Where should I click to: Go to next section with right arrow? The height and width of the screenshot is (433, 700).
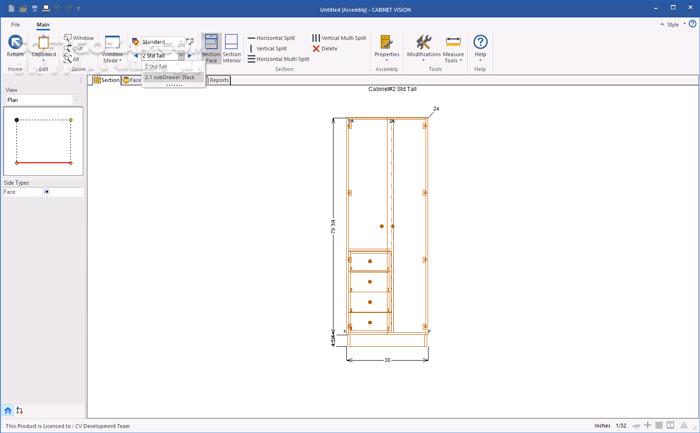190,56
